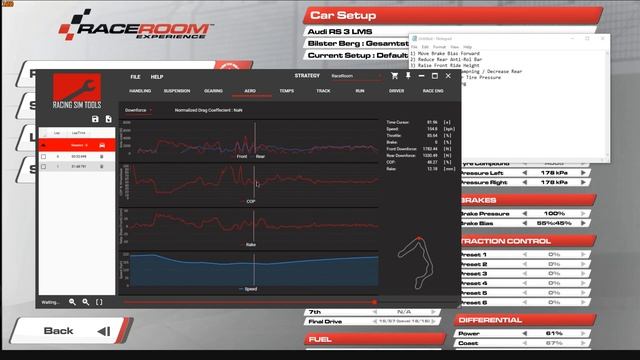Viewport: 640px width, 360px height.
Task: Click the second magnifier zoom icon
Action: click(x=86, y=302)
